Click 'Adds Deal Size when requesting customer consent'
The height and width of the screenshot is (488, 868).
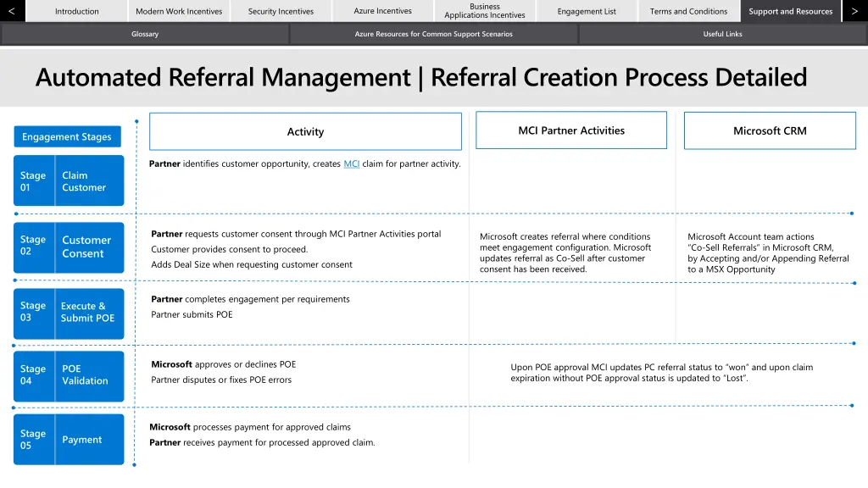[x=251, y=264]
